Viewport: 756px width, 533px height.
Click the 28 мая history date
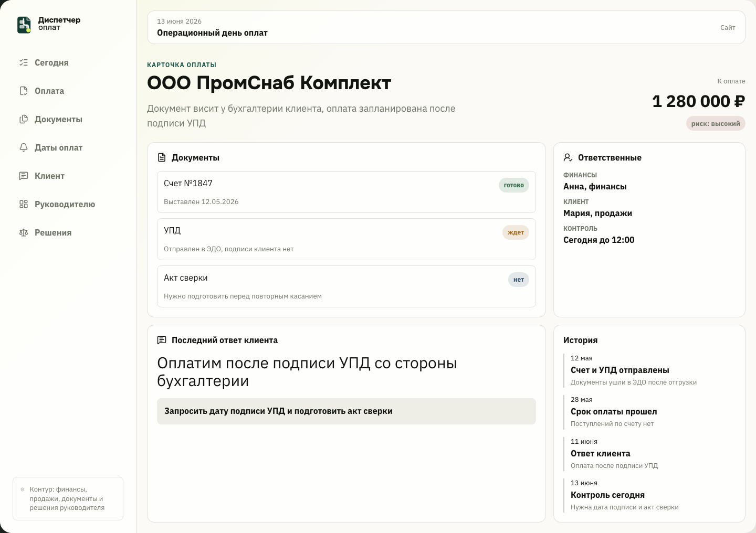(x=581, y=400)
